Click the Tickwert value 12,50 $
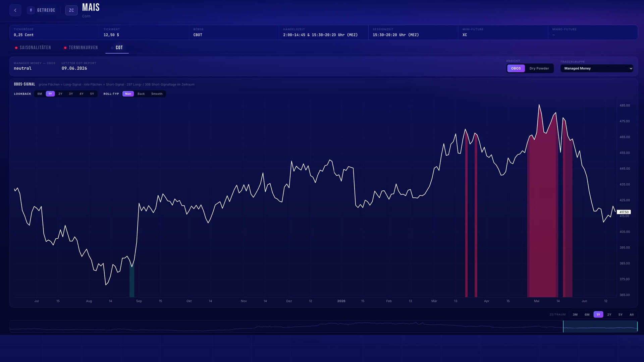This screenshot has height=362, width=644. pyautogui.click(x=111, y=35)
